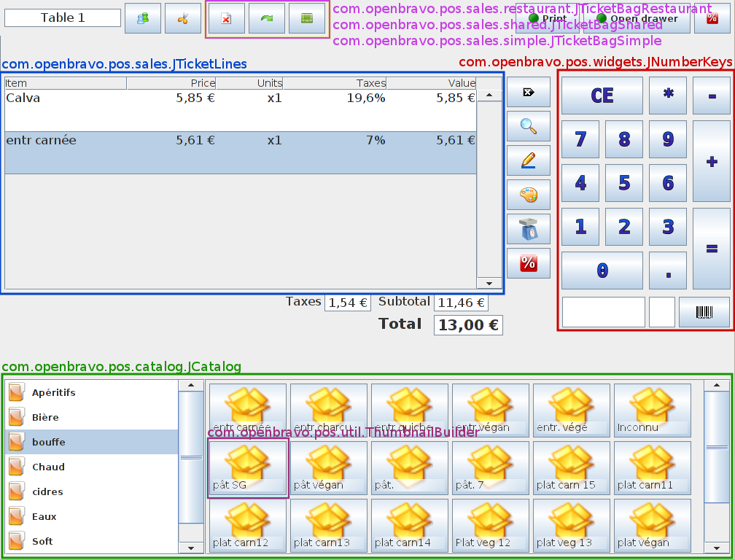Click the Open drawer button

point(637,18)
